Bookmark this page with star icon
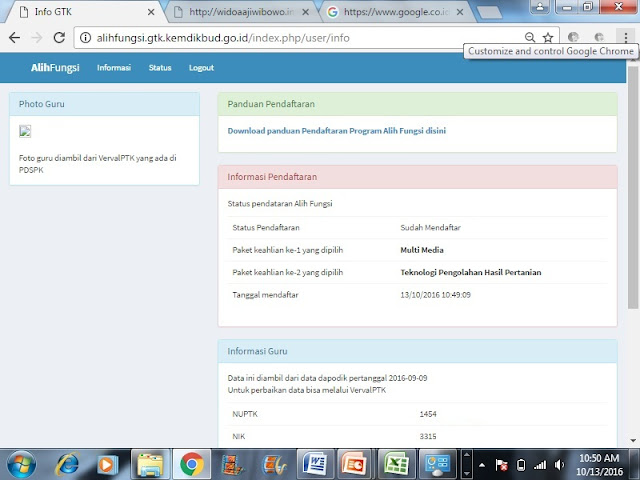The width and height of the screenshot is (640, 480). [548, 38]
